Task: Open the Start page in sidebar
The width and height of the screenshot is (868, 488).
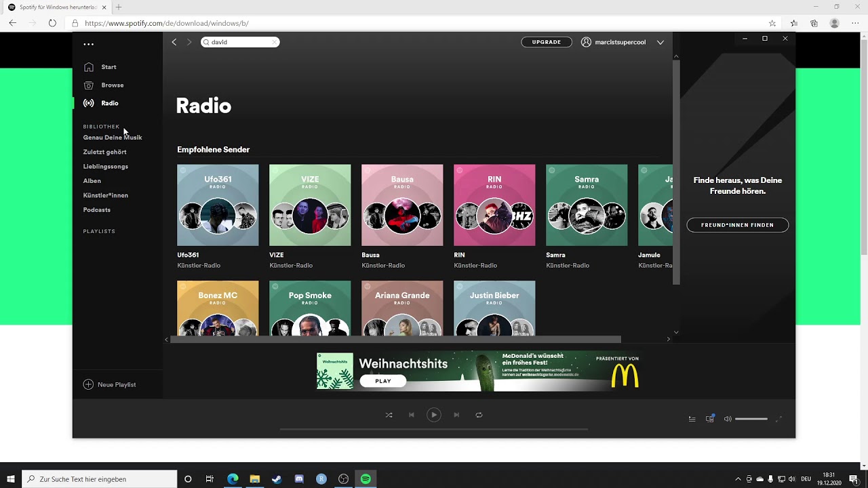Action: [x=108, y=67]
